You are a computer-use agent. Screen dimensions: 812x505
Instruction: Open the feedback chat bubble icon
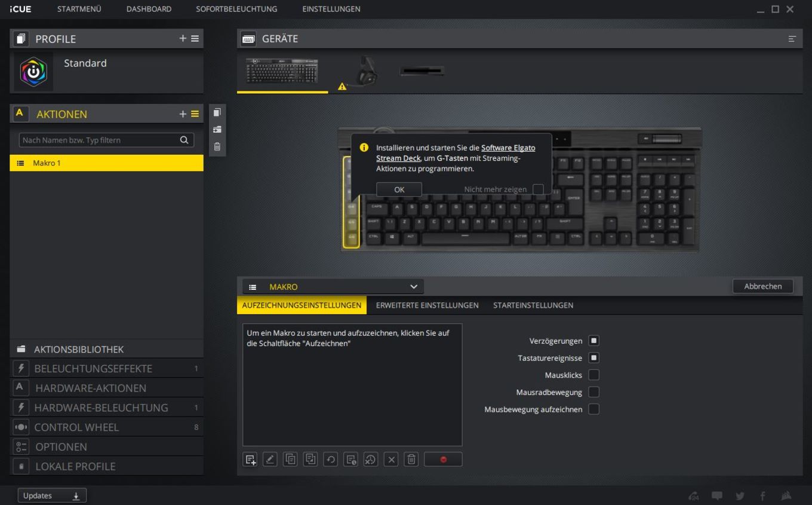coord(717,496)
